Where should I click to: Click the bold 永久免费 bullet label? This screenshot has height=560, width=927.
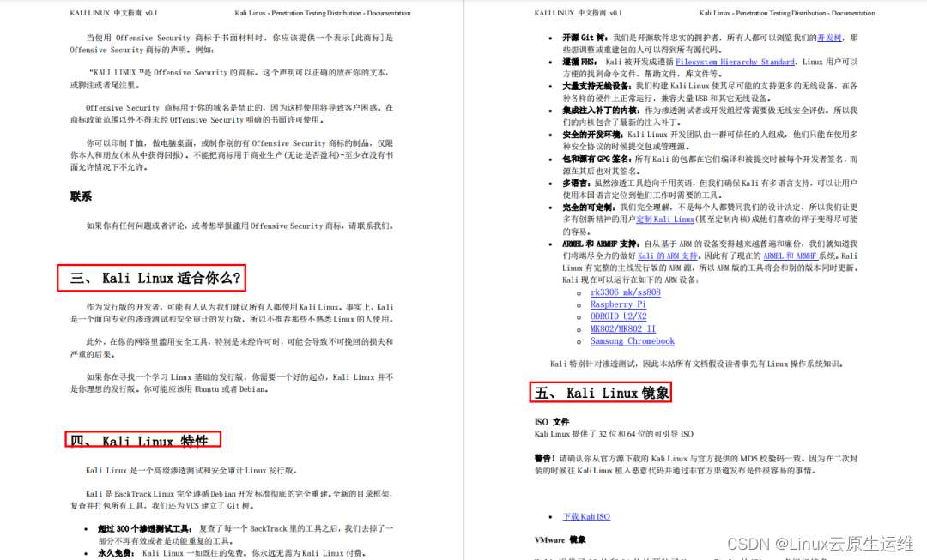117,553
